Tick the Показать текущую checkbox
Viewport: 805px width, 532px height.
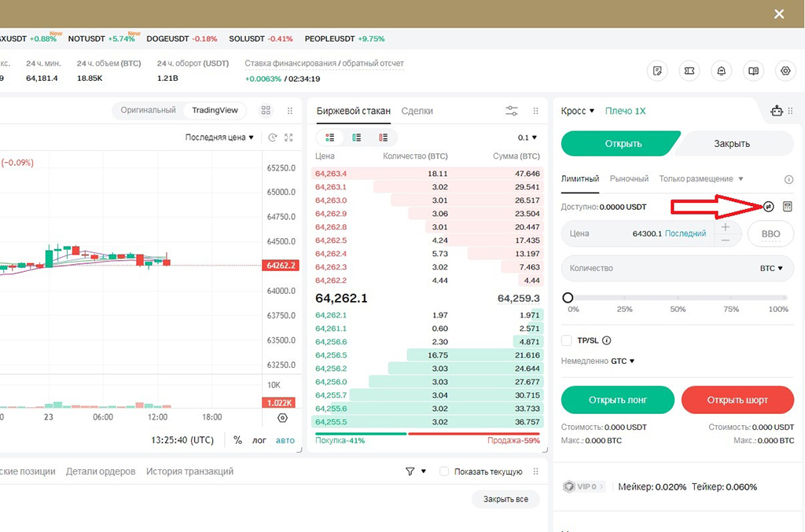pyautogui.click(x=444, y=471)
